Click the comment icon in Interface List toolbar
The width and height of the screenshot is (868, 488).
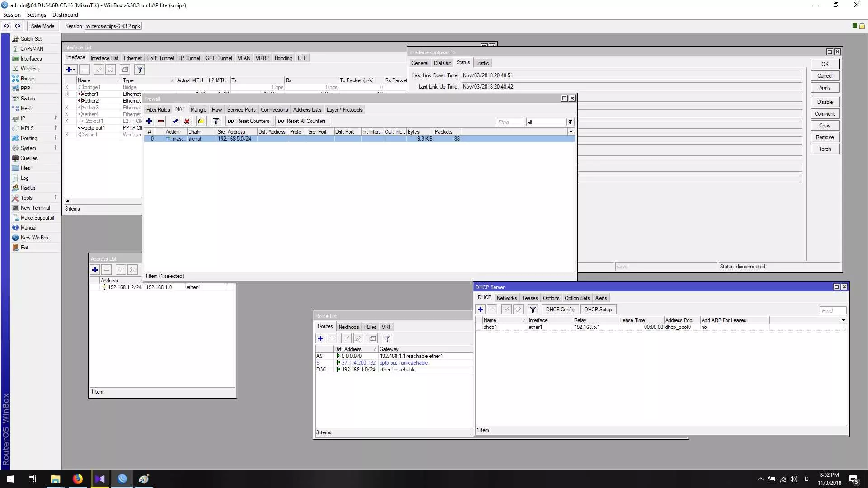[x=125, y=70]
